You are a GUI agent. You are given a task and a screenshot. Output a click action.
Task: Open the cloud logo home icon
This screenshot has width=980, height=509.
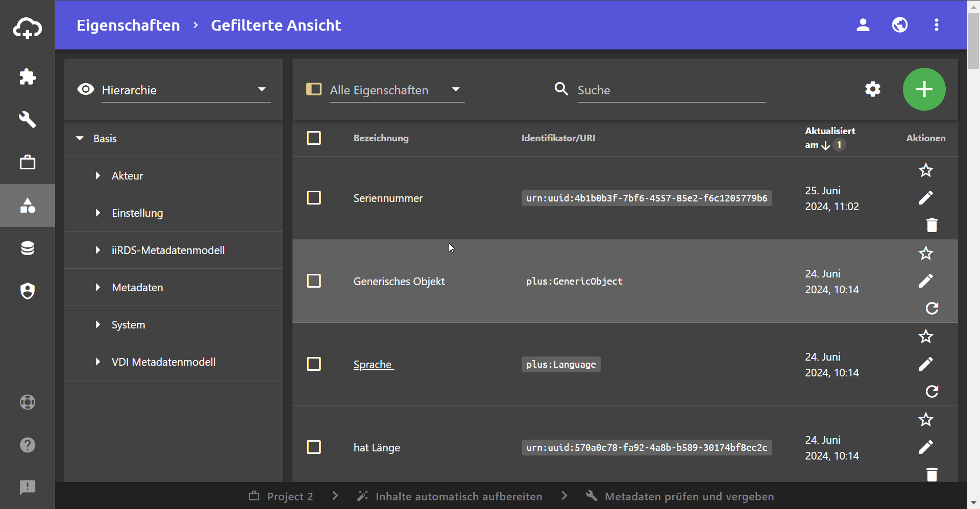[27, 28]
